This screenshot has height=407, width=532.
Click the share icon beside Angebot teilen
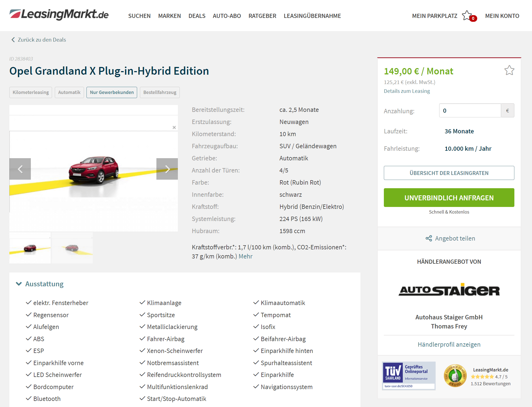pyautogui.click(x=429, y=238)
